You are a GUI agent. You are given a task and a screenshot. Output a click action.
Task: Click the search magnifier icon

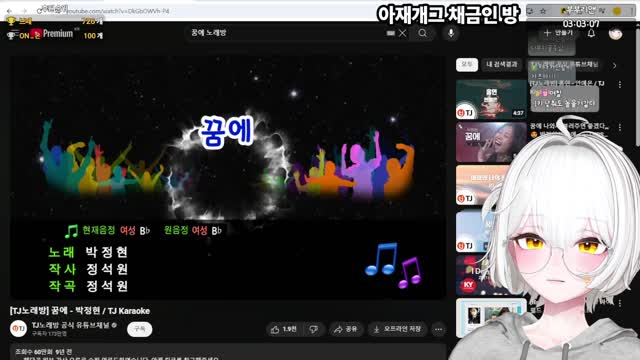[x=422, y=33]
